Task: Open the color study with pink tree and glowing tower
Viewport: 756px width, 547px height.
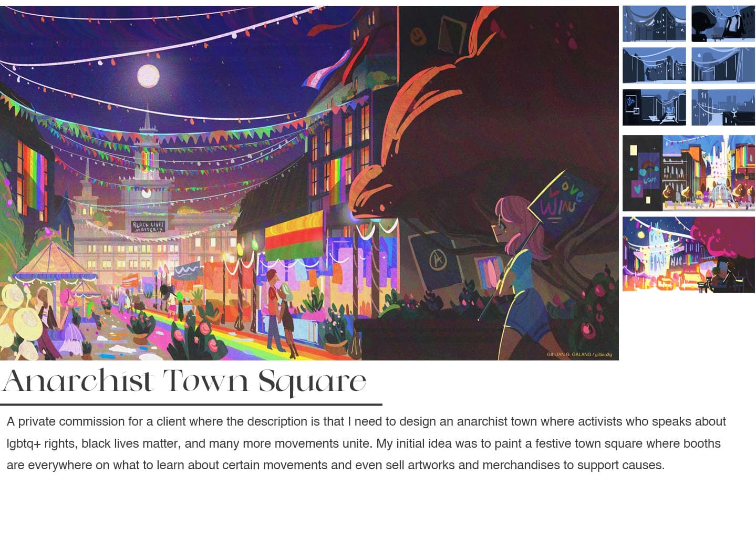Action: 689,255
